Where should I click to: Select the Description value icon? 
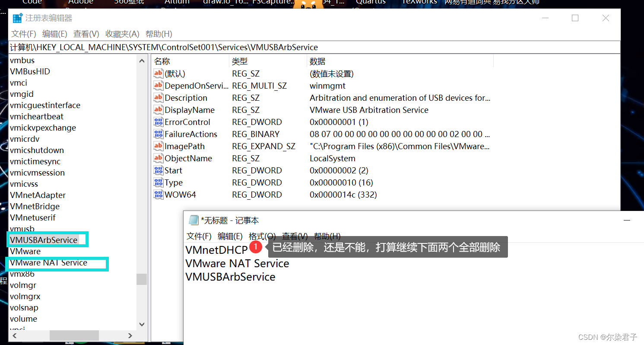158,98
